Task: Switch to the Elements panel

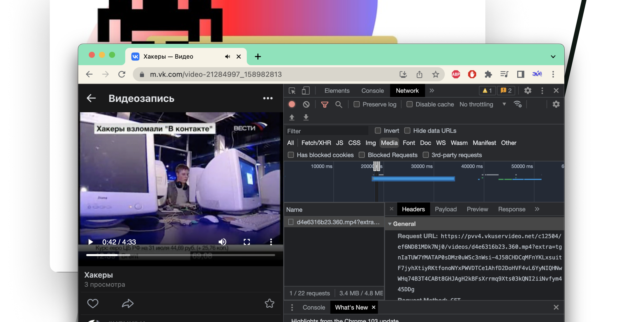Action: coord(337,91)
